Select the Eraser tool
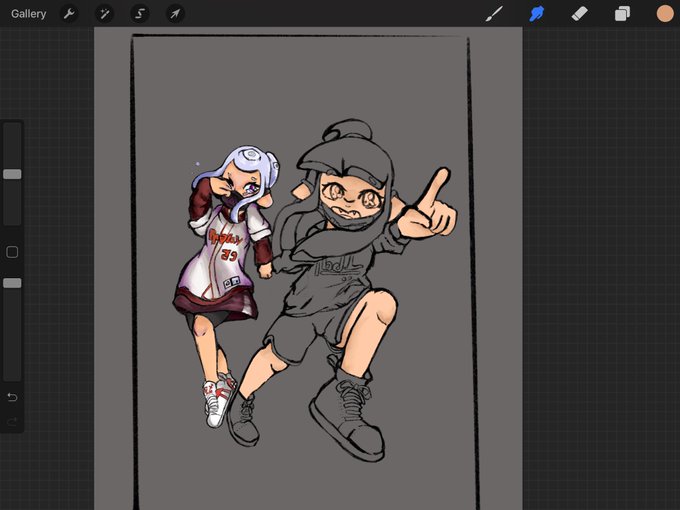 click(x=579, y=14)
